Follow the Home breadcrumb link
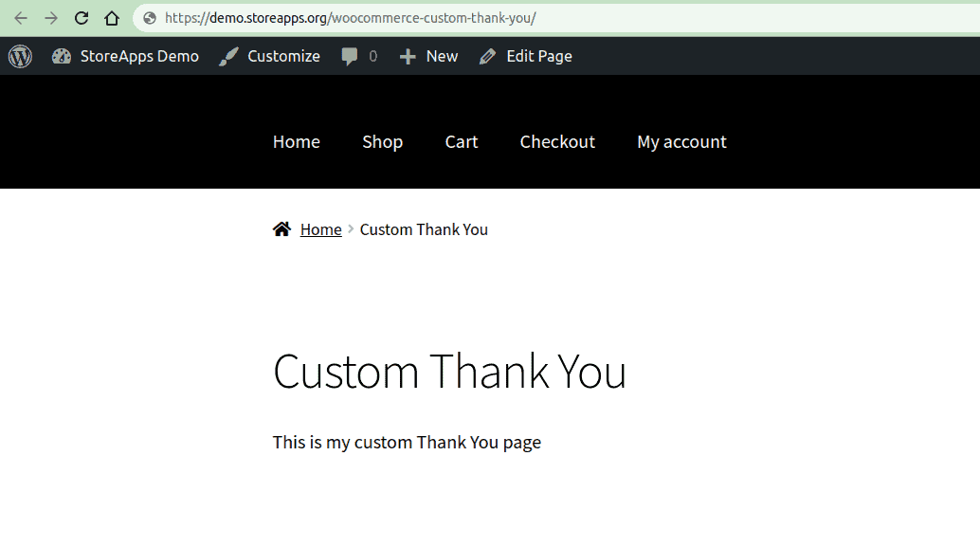Screen dimensions: 980x547 (x=320, y=229)
